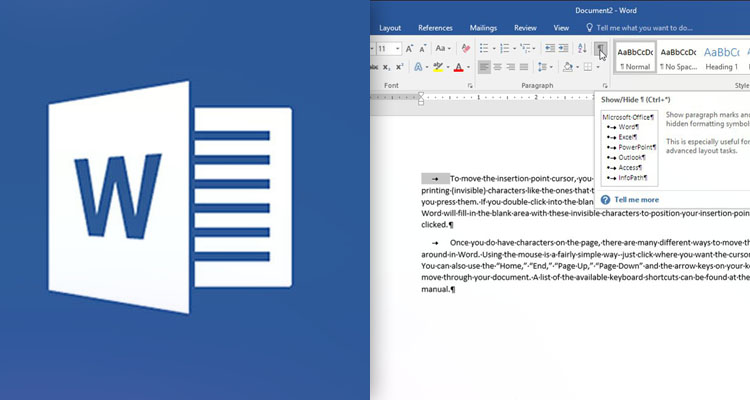Open the Borders dropdown arrow
Image resolution: width=750 pixels, height=400 pixels.
(x=598, y=67)
